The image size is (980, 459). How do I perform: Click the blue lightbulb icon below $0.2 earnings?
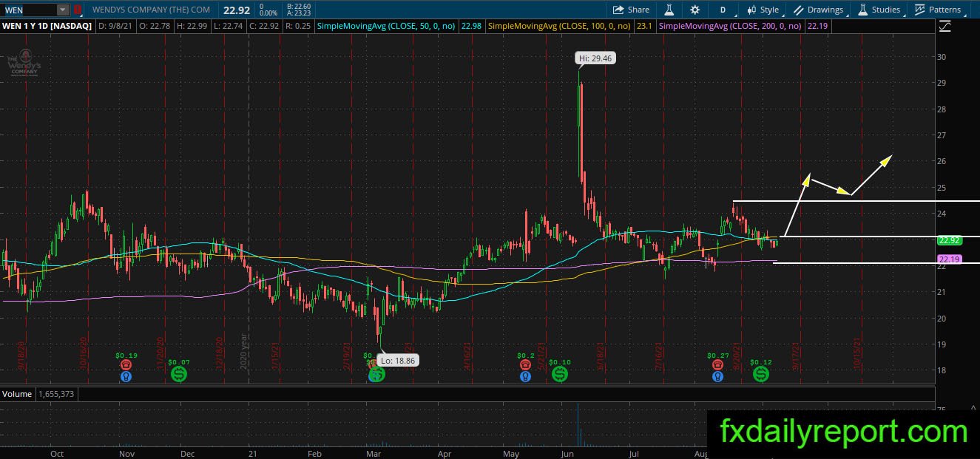point(525,376)
